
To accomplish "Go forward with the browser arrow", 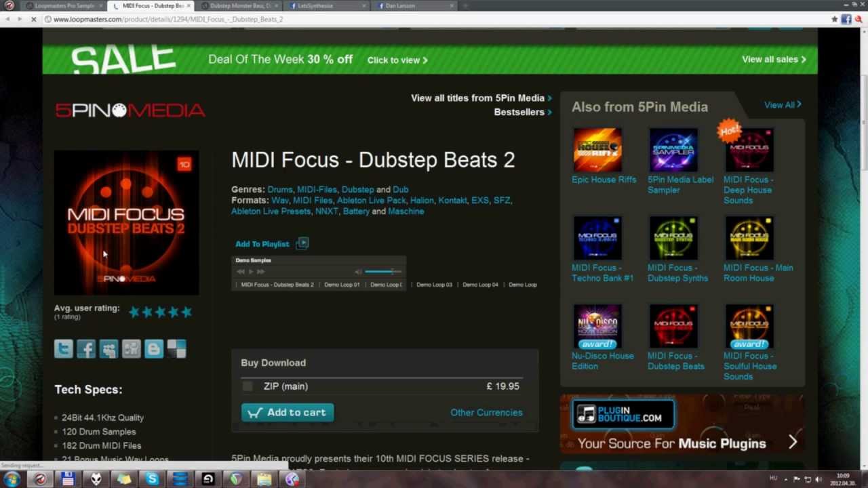I will coord(20,19).
